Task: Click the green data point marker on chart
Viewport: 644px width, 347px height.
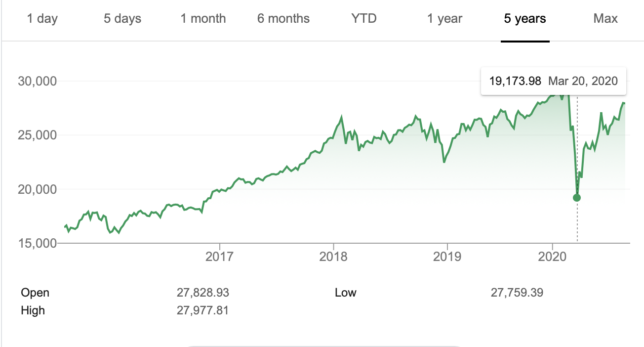Action: (x=577, y=198)
